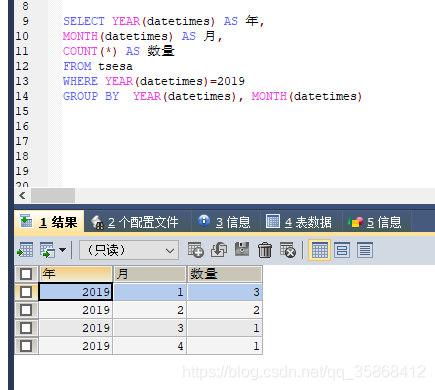Check the row checkbox for month 2
The height and width of the screenshot is (390, 435).
pyautogui.click(x=26, y=310)
